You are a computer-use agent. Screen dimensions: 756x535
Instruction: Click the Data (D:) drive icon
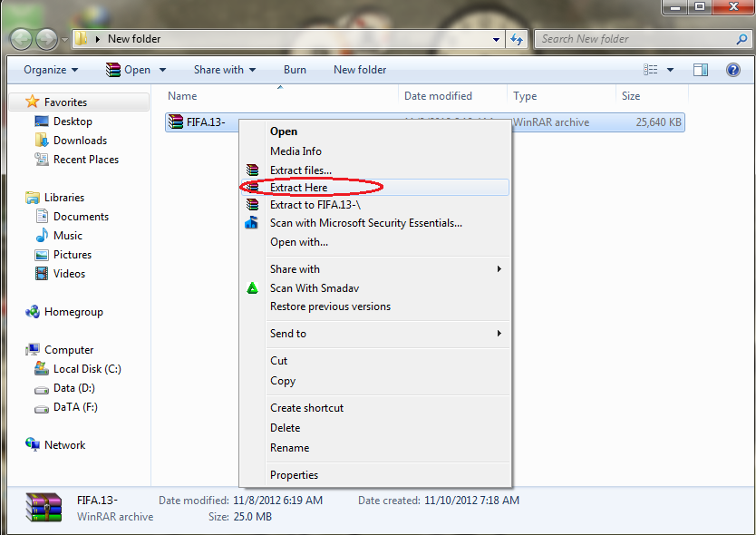(x=42, y=389)
